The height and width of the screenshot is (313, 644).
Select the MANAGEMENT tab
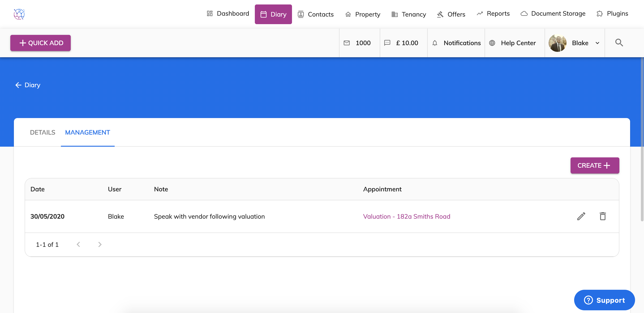[88, 132]
